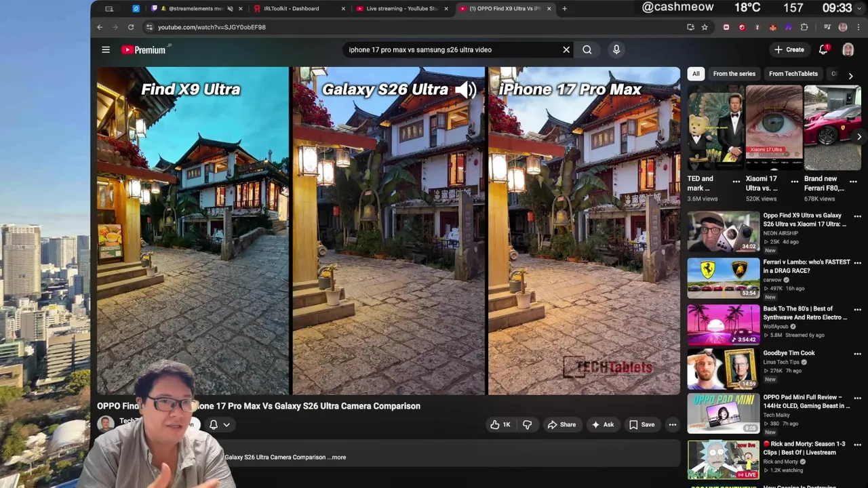This screenshot has width=868, height=488.
Task: Save video to a playlist
Action: click(x=642, y=425)
